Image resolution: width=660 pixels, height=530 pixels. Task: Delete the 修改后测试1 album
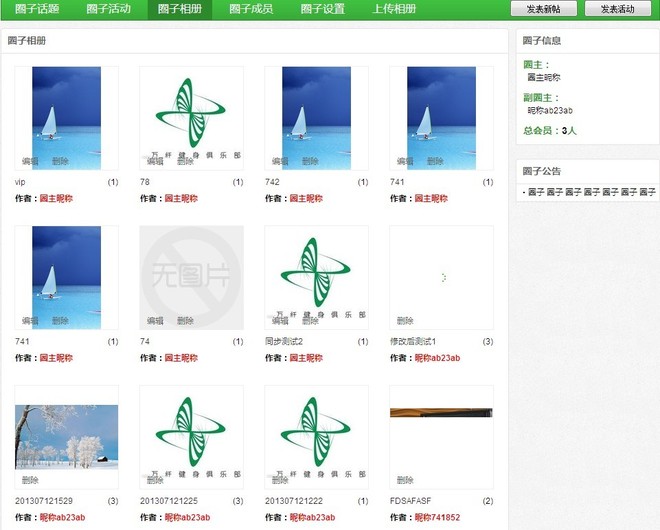(405, 321)
